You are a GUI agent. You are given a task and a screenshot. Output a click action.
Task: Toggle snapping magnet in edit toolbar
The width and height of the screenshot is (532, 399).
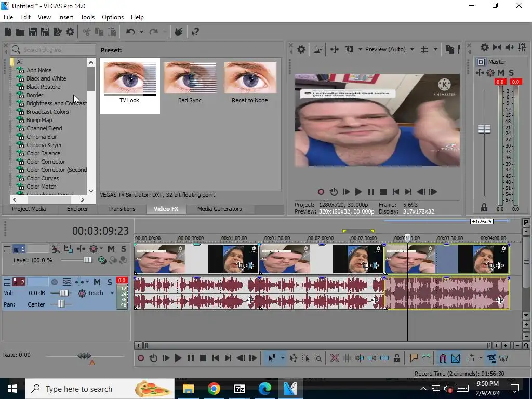point(443,358)
